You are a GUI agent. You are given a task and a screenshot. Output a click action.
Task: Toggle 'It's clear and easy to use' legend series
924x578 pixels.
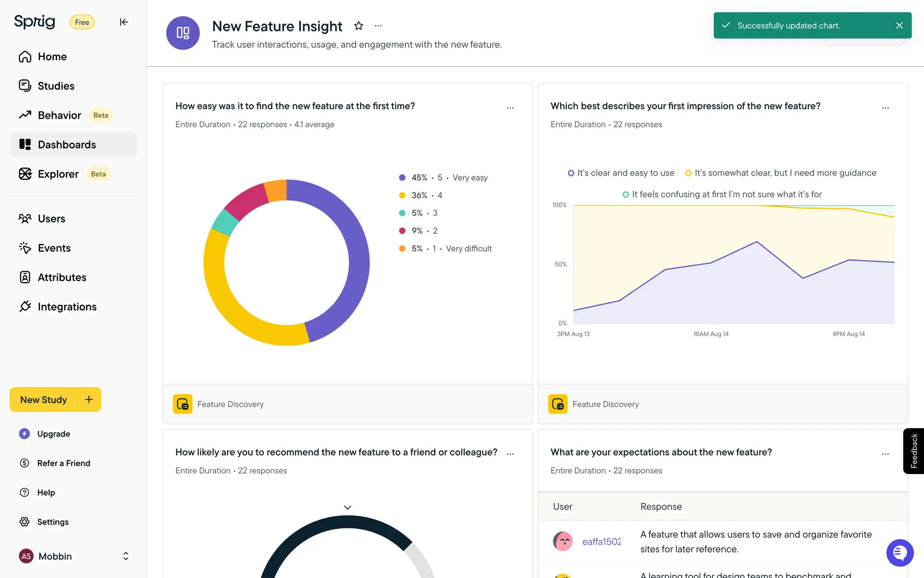point(621,173)
